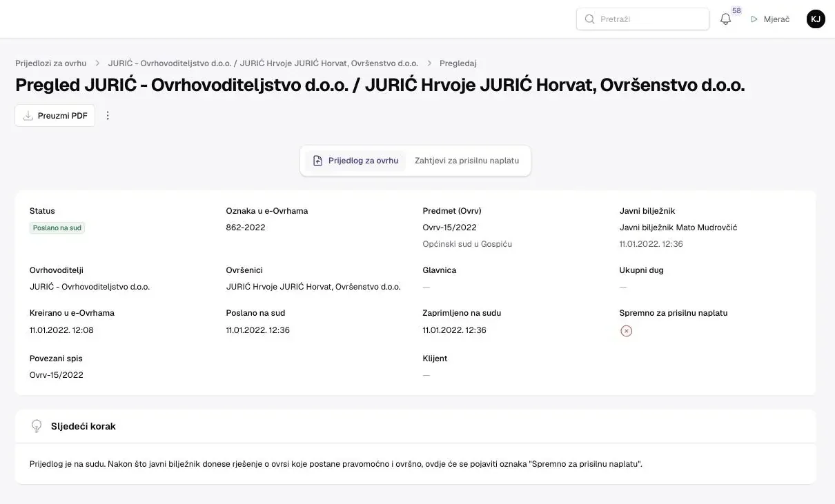The height and width of the screenshot is (504, 835).
Task: Click the search magnifier icon
Action: [x=589, y=19]
